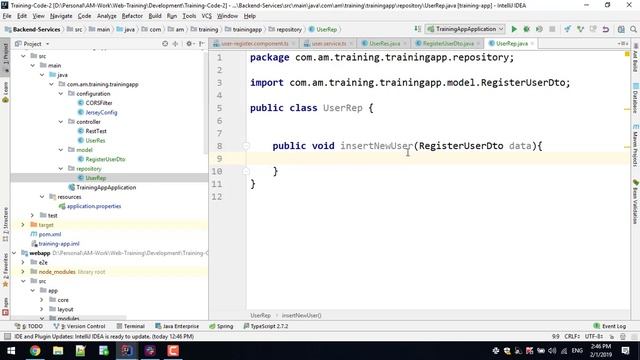This screenshot has width=640, height=360.
Task: Expand the test folder
Action: pos(32,215)
